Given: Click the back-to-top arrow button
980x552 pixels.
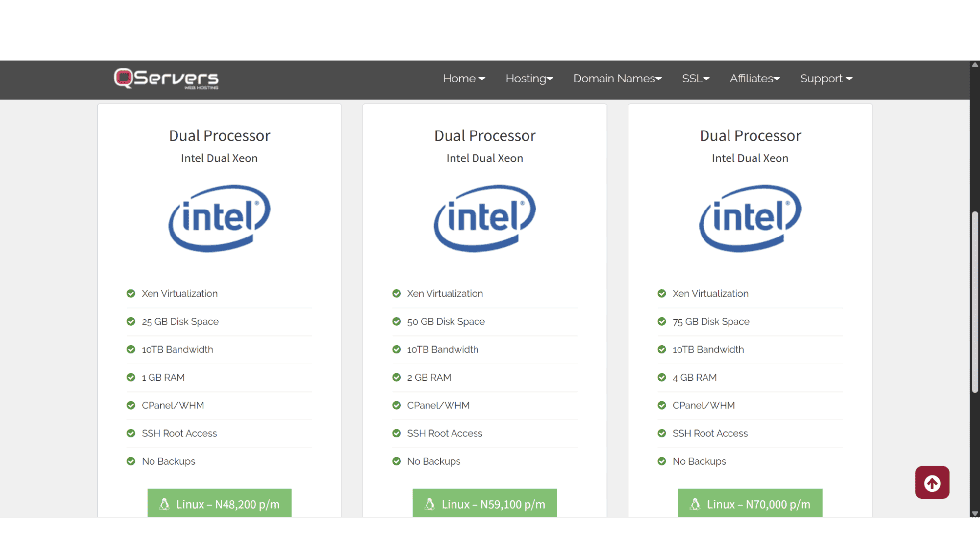Looking at the screenshot, I should 932,482.
